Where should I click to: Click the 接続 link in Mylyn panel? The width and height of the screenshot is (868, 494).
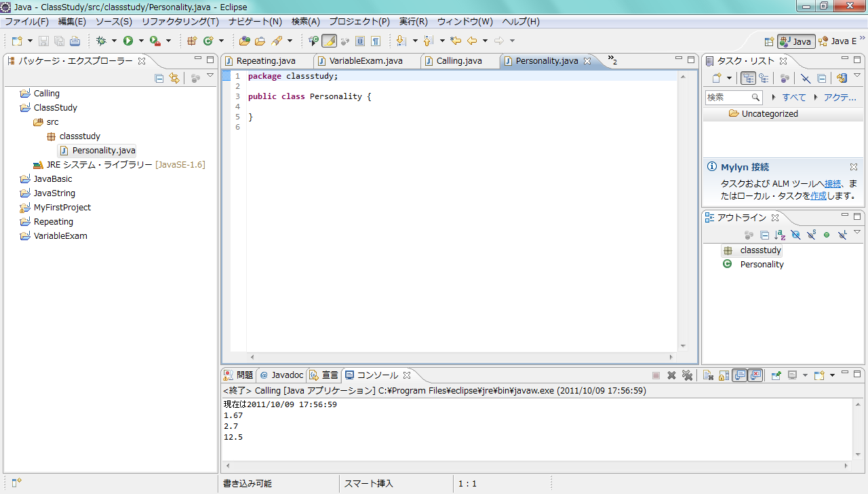click(x=833, y=183)
